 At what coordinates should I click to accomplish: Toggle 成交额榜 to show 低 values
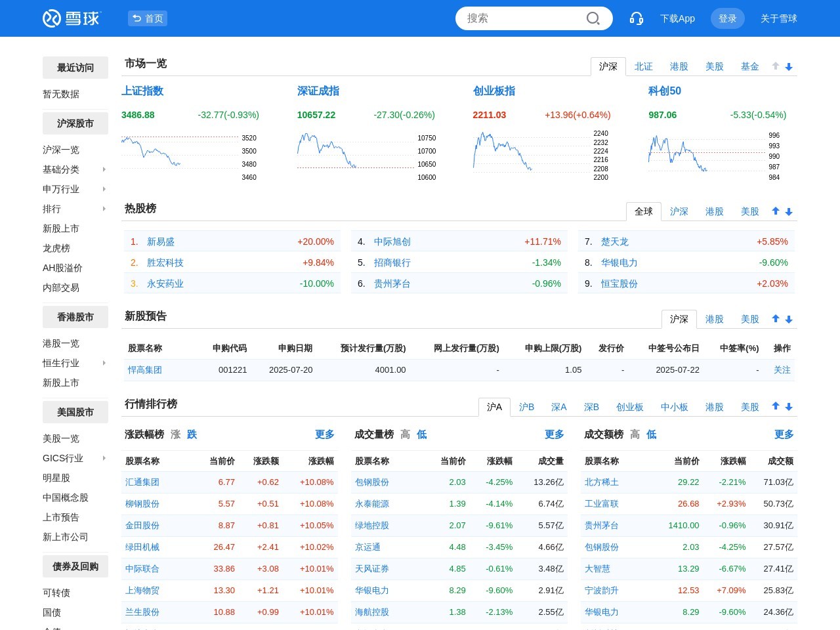click(651, 434)
